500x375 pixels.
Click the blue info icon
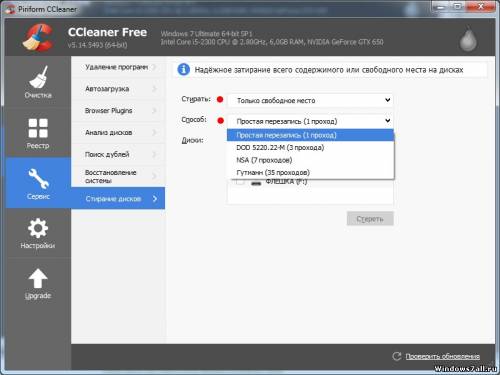point(183,70)
